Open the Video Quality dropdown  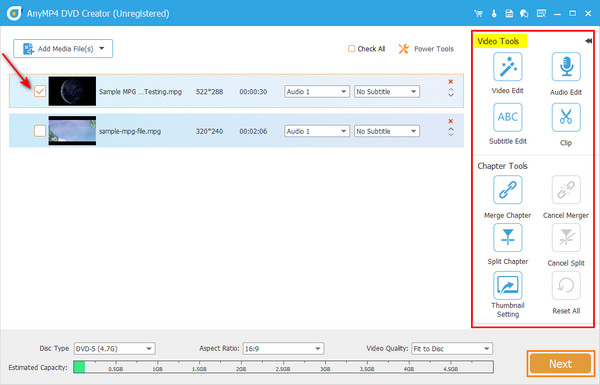pos(452,349)
